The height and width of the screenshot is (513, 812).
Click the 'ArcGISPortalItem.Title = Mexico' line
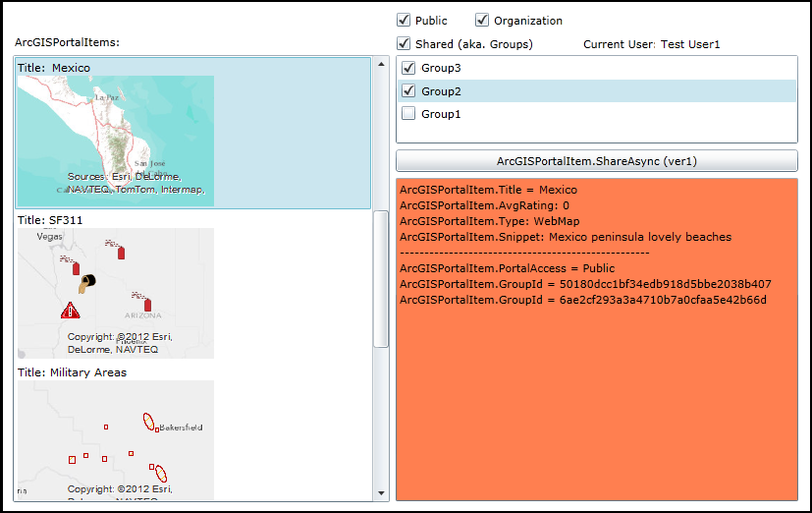coord(488,190)
